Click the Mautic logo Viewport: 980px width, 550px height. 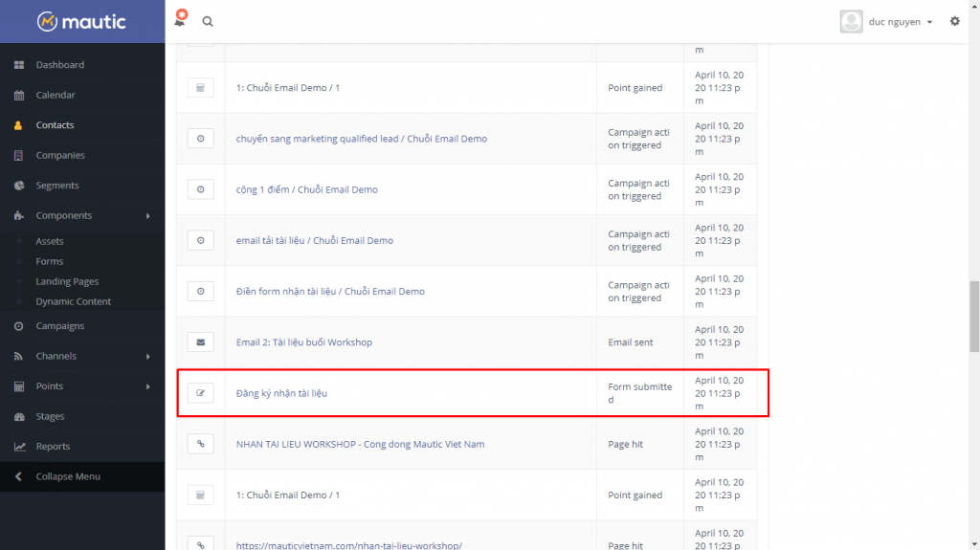pos(81,21)
